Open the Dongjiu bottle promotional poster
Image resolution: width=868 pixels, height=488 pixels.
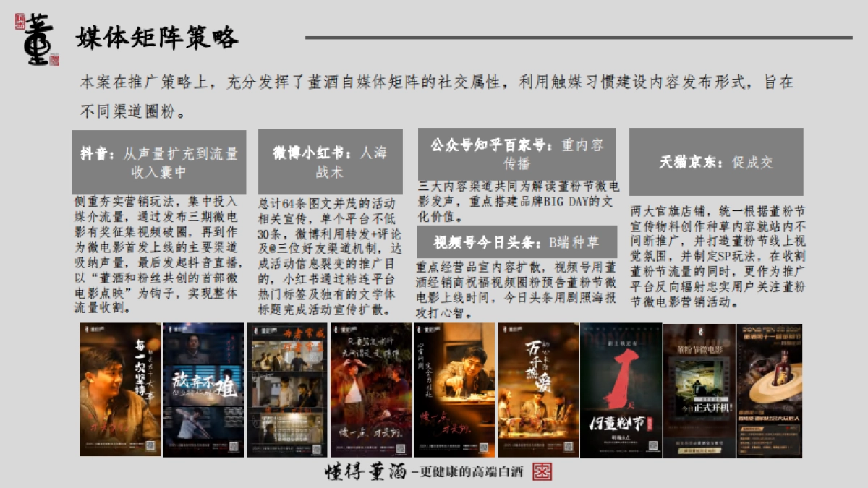tap(769, 389)
